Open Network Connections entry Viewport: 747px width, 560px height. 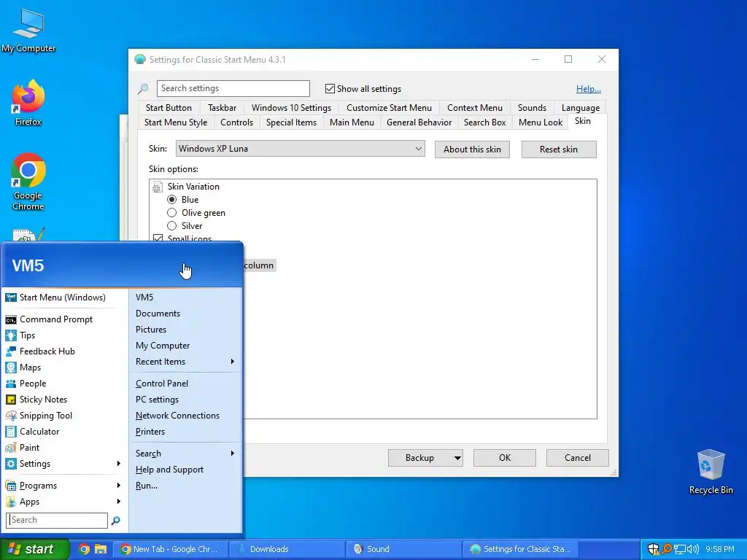[177, 416]
